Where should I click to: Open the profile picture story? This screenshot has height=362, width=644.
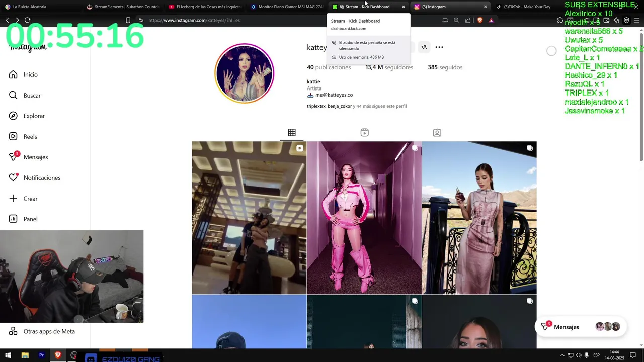click(x=245, y=73)
